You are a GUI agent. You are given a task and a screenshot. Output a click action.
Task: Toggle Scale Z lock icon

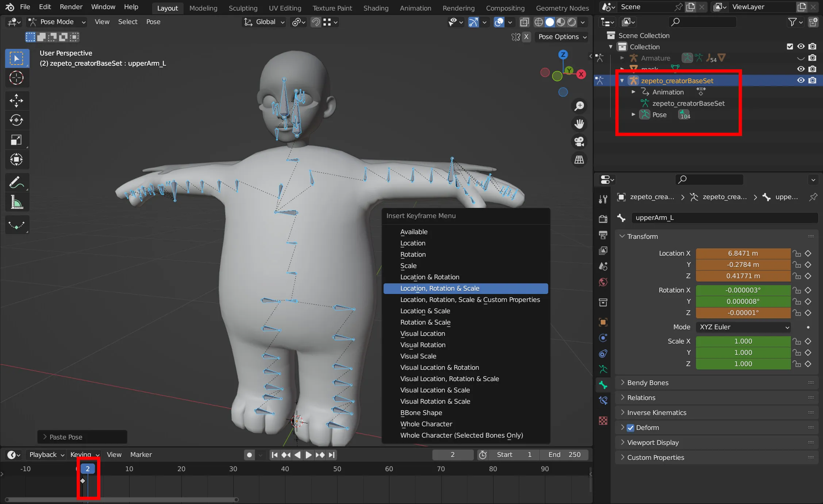(797, 364)
